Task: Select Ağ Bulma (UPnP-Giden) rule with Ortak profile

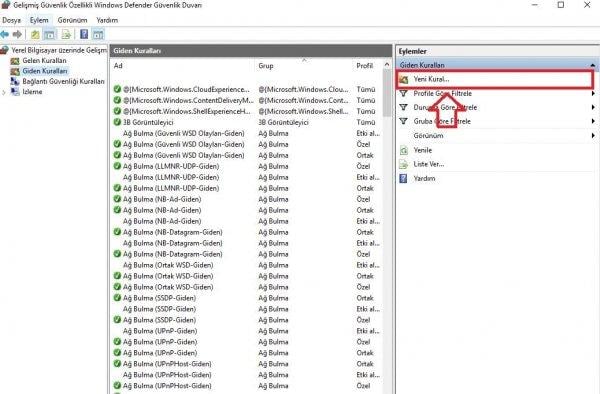Action: pos(160,353)
